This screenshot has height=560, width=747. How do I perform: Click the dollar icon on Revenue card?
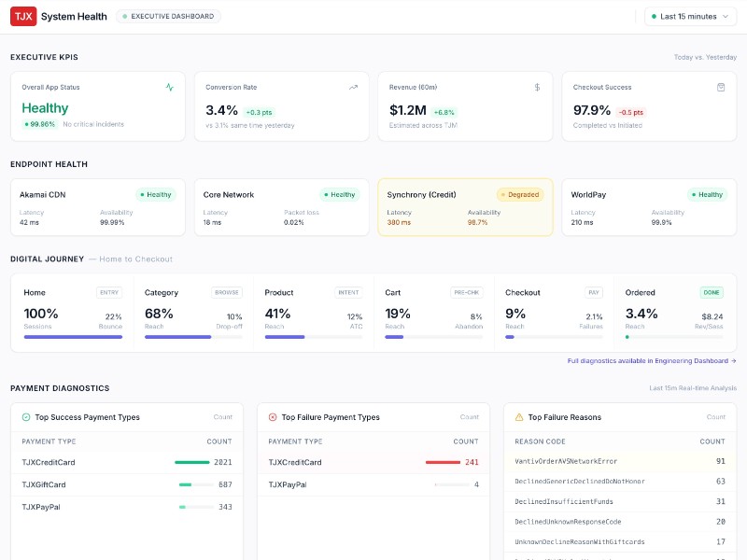[x=537, y=88]
